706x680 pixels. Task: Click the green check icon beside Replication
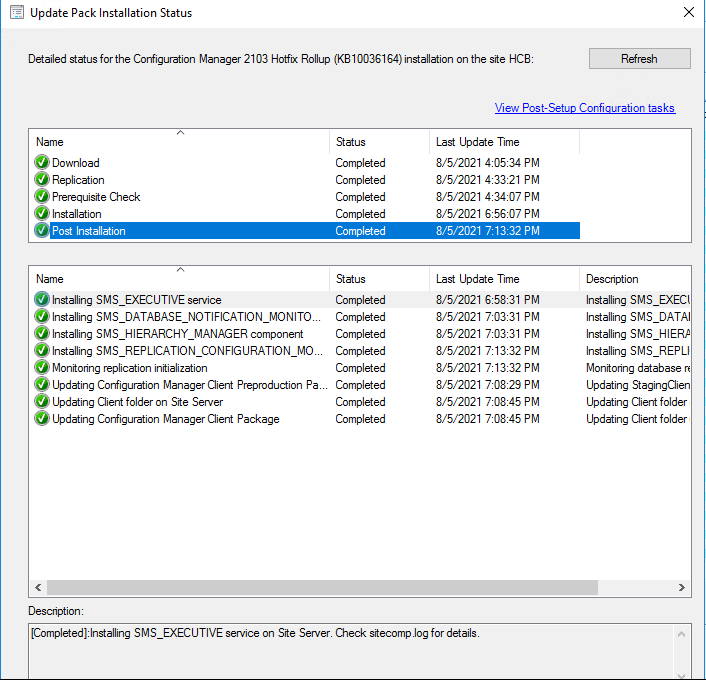pos(42,180)
